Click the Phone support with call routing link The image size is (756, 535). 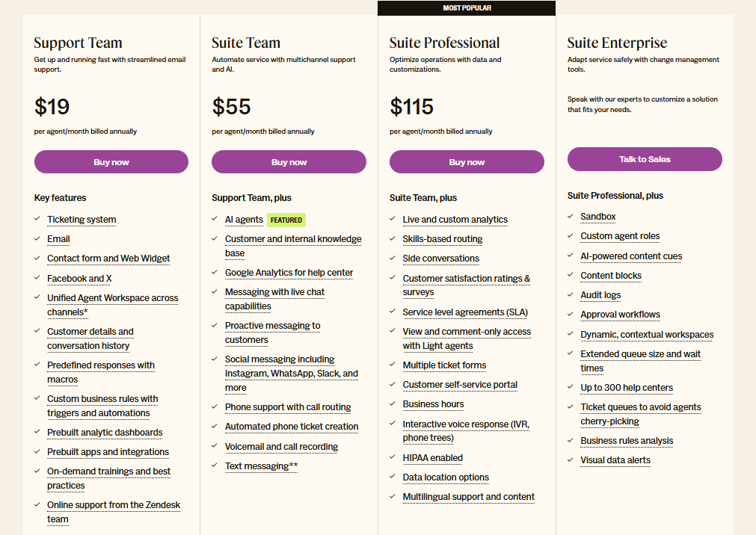(x=287, y=406)
